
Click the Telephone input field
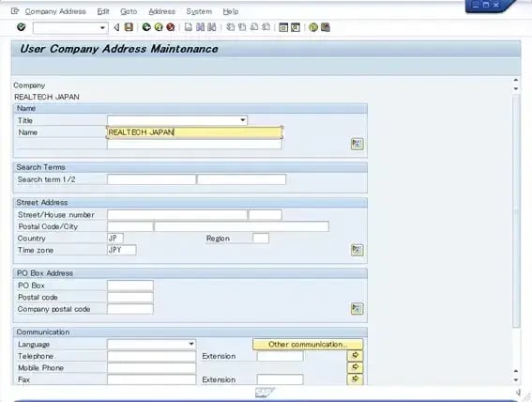click(151, 356)
